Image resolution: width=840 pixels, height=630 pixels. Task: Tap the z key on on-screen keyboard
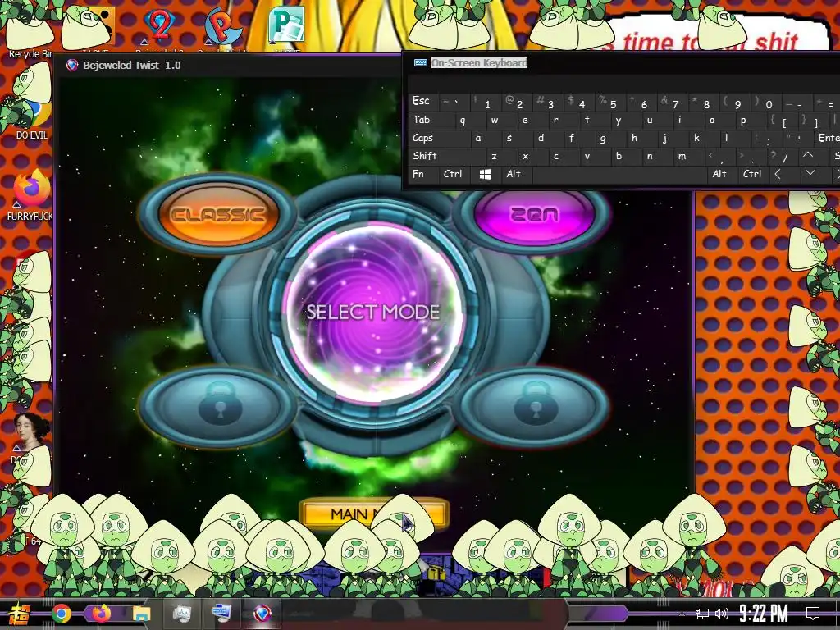(494, 156)
